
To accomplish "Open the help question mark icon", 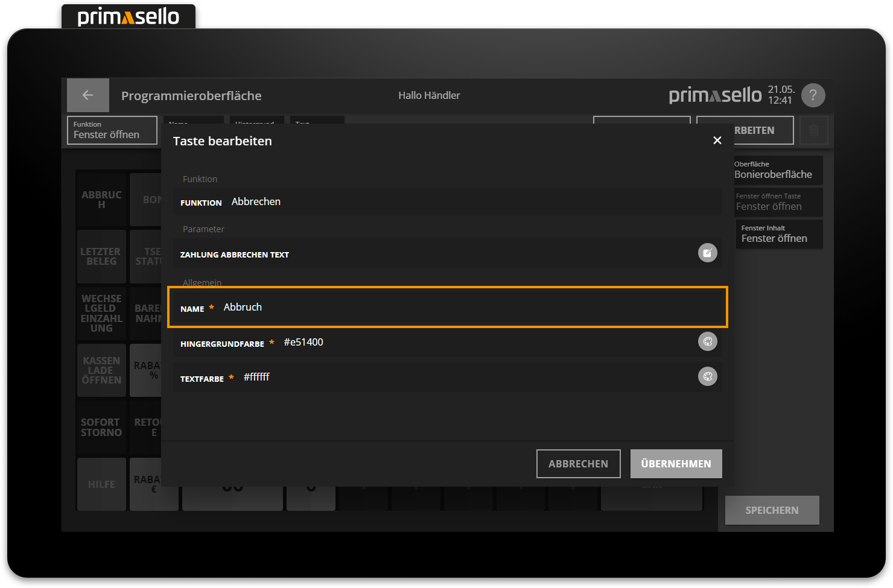I will point(813,95).
